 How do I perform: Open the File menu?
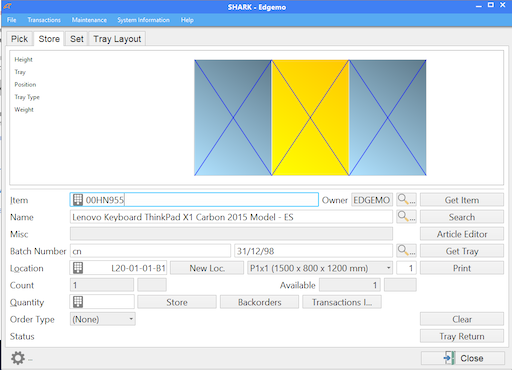(x=11, y=20)
